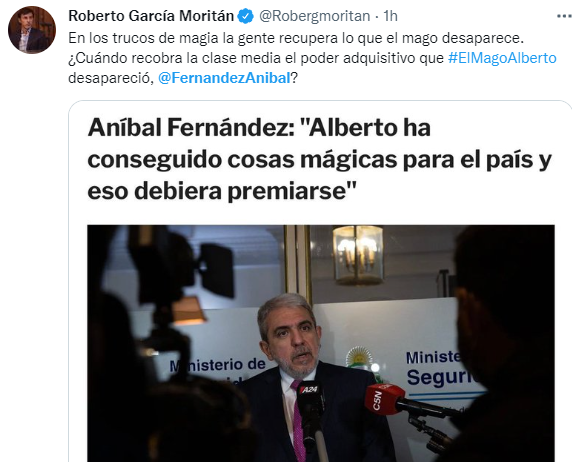Open the @Robergmoritan handle link
Viewport: 572px width, 462px height.
click(314, 16)
